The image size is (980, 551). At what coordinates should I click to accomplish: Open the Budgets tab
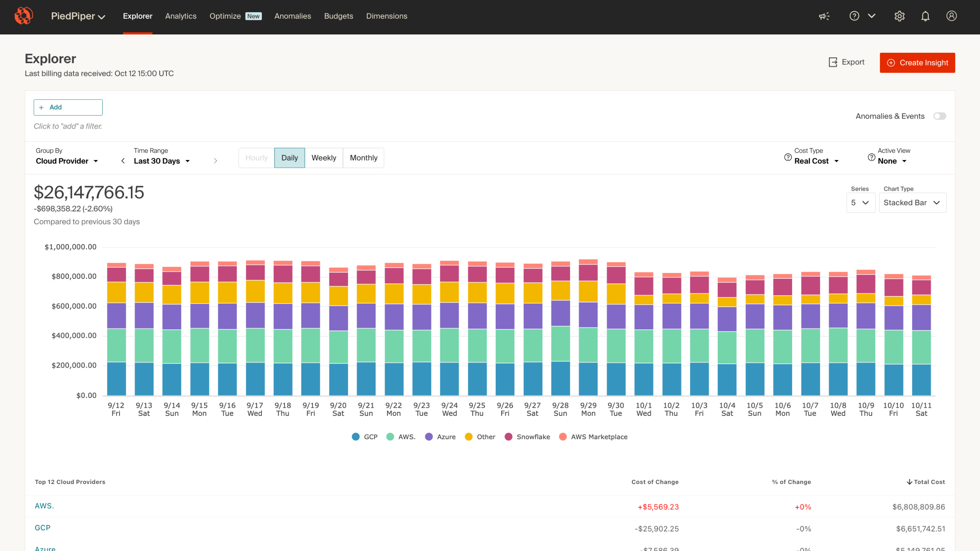click(x=338, y=16)
